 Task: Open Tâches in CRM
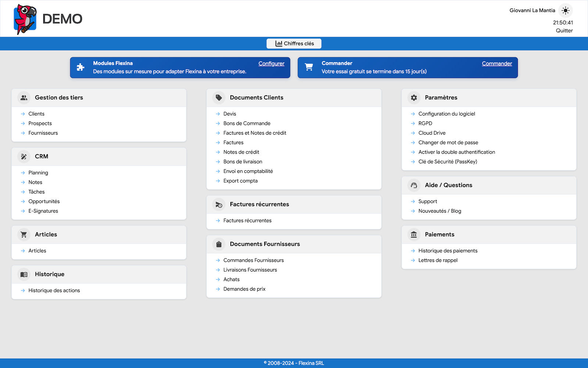36,192
